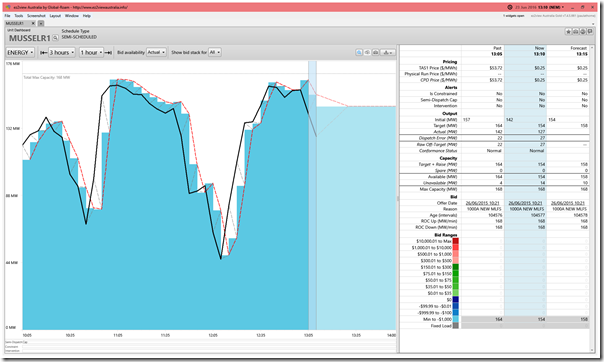The image size is (604, 362).
Task: Click the Max Capacity (MW) row label
Action: 438,189
